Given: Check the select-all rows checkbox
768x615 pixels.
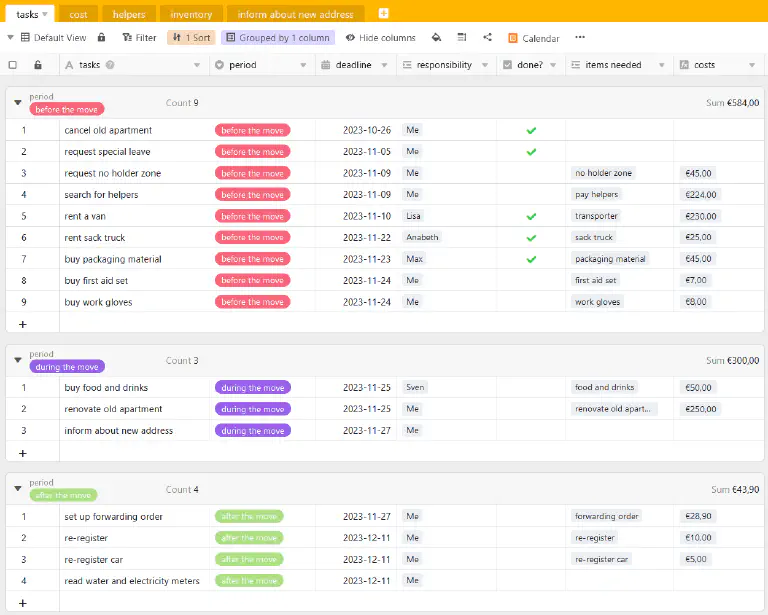Looking at the screenshot, I should point(13,65).
